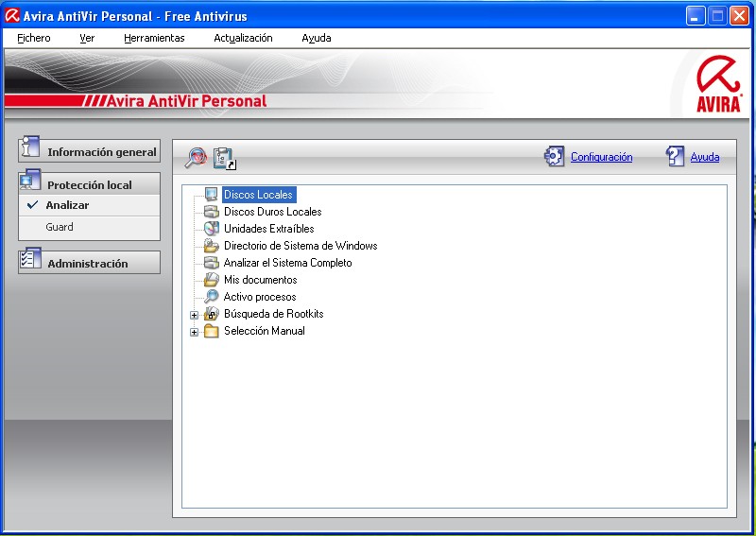The height and width of the screenshot is (536, 756).
Task: Open the Ayuda menu in menu bar
Action: [317, 38]
